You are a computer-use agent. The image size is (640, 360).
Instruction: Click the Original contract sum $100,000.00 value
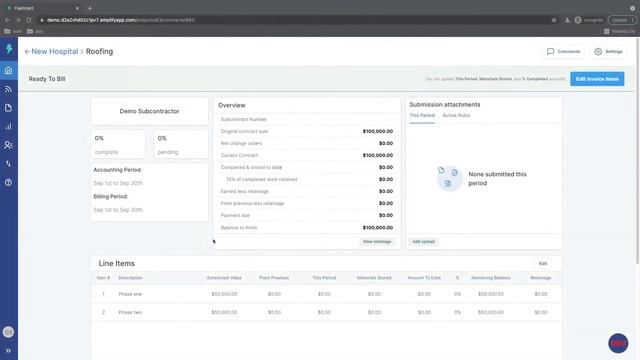[x=378, y=131]
